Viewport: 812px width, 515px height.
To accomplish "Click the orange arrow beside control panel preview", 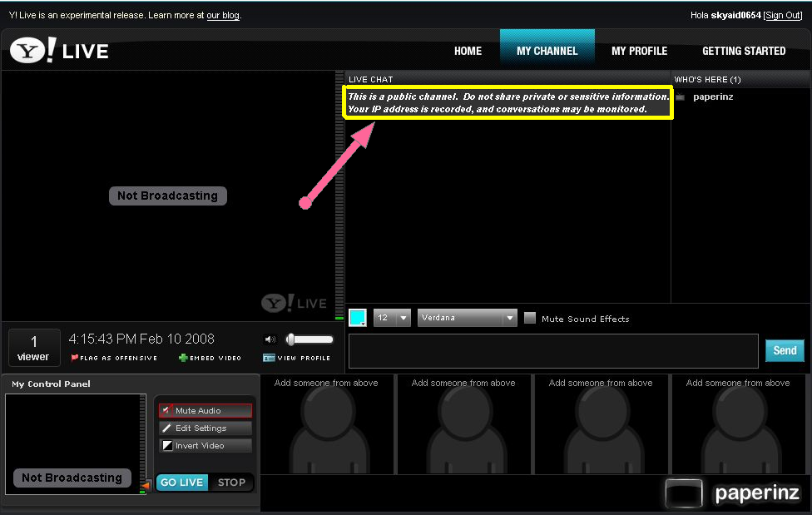I will [x=146, y=485].
